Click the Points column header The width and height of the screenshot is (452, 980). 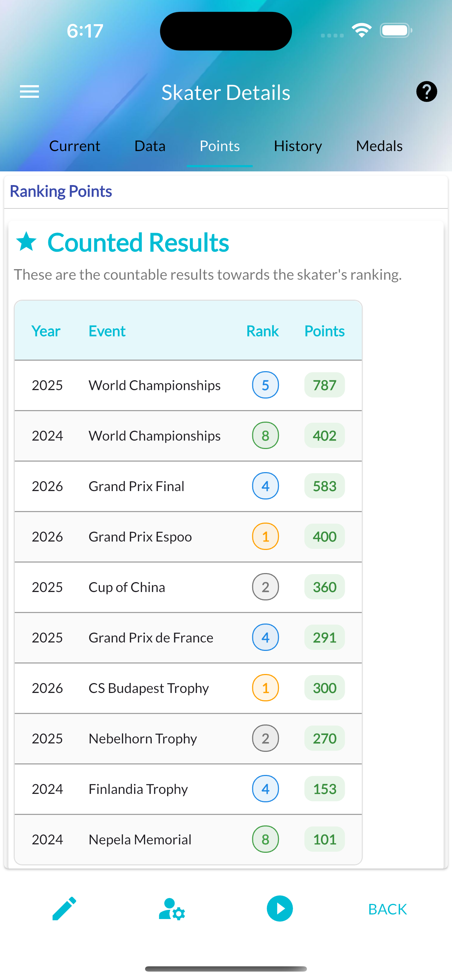tap(324, 331)
